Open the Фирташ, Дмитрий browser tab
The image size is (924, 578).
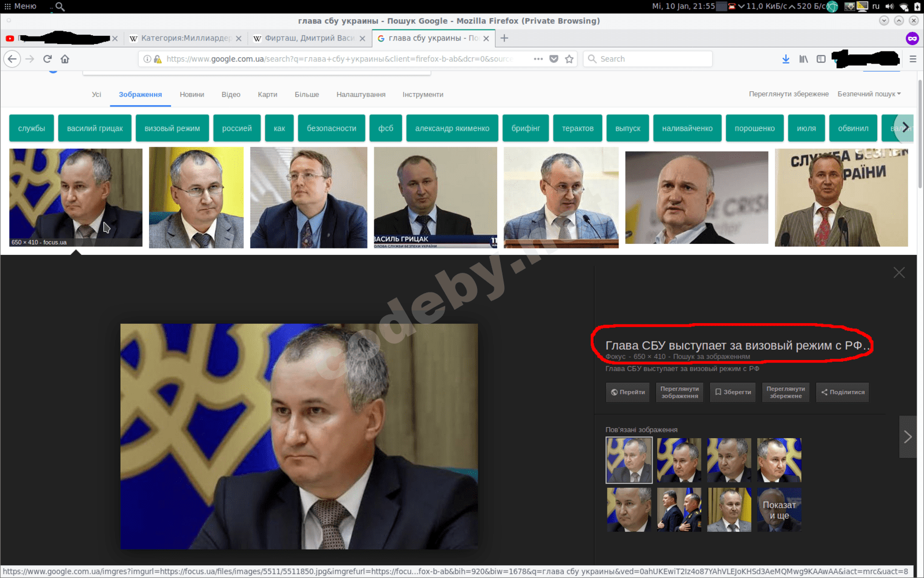[309, 38]
